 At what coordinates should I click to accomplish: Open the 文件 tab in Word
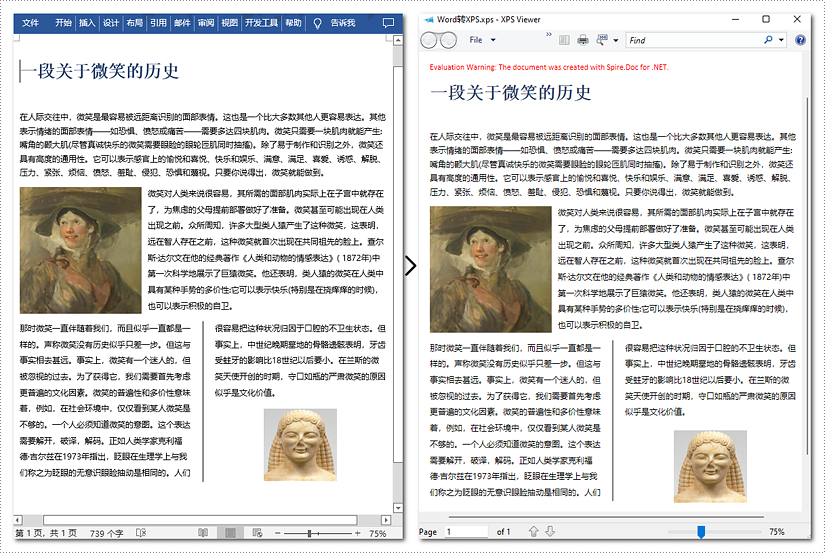[30, 23]
